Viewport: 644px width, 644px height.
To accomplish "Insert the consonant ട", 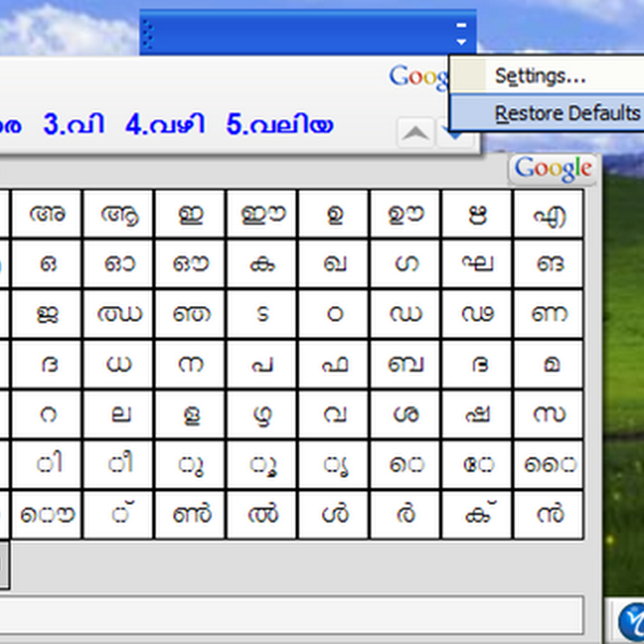I will click(262, 314).
